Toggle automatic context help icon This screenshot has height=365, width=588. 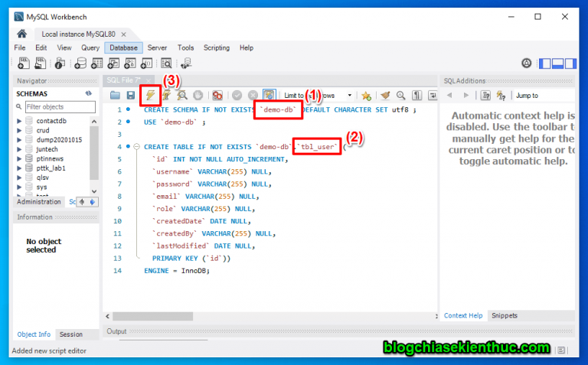coord(501,96)
